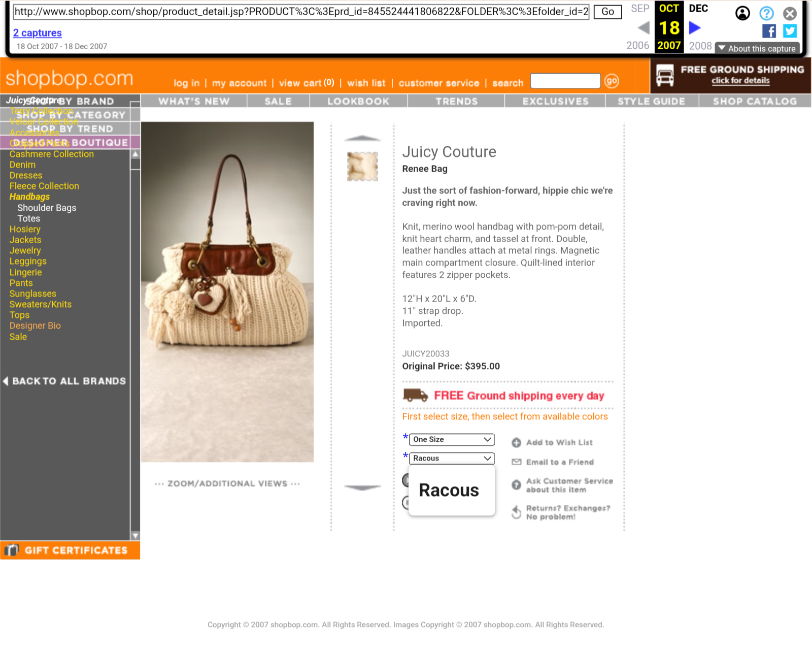Expand the About this capture menu
The height and width of the screenshot is (650, 812).
pos(757,49)
